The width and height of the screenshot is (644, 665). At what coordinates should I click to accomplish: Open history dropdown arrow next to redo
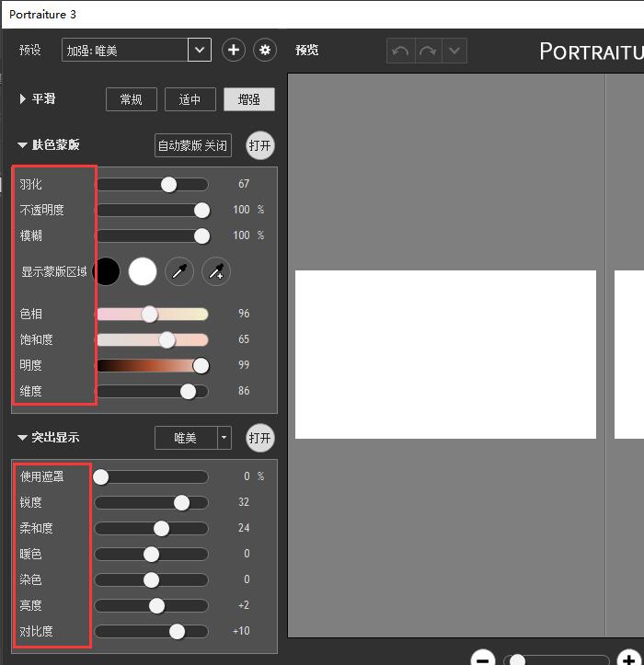[x=454, y=51]
